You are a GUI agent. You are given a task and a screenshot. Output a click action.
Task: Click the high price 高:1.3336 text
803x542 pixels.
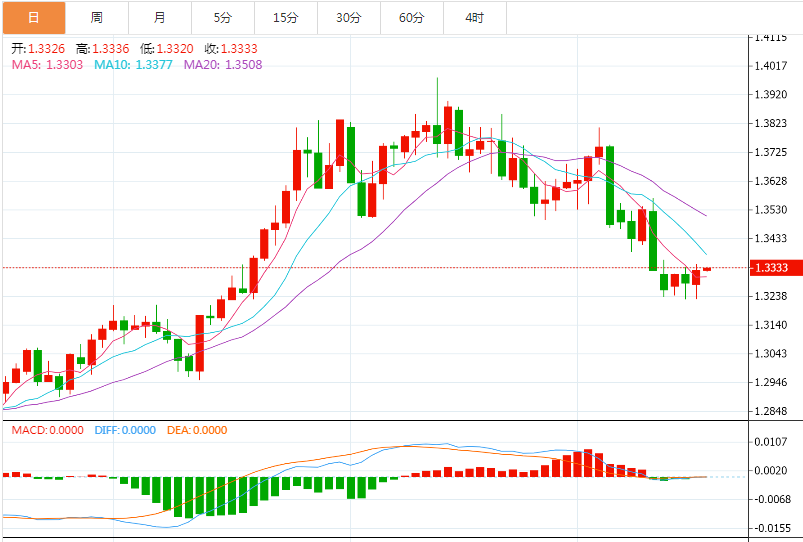[102, 49]
